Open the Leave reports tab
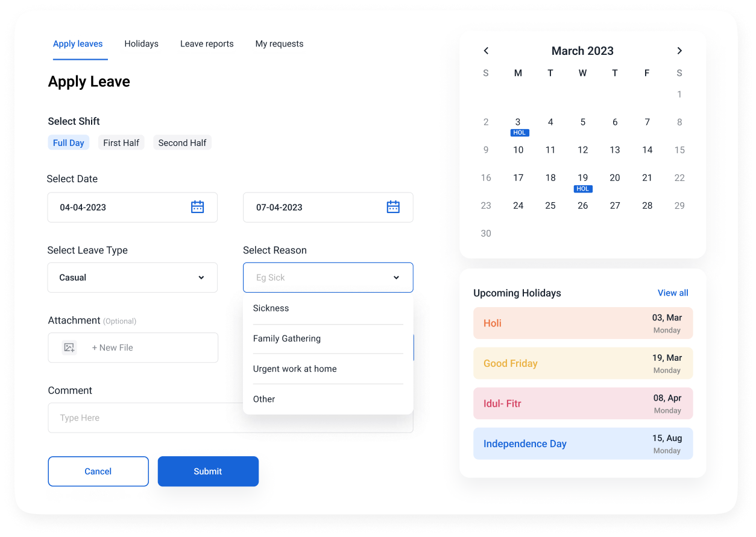Screen dimensions: 756x537 coord(207,44)
